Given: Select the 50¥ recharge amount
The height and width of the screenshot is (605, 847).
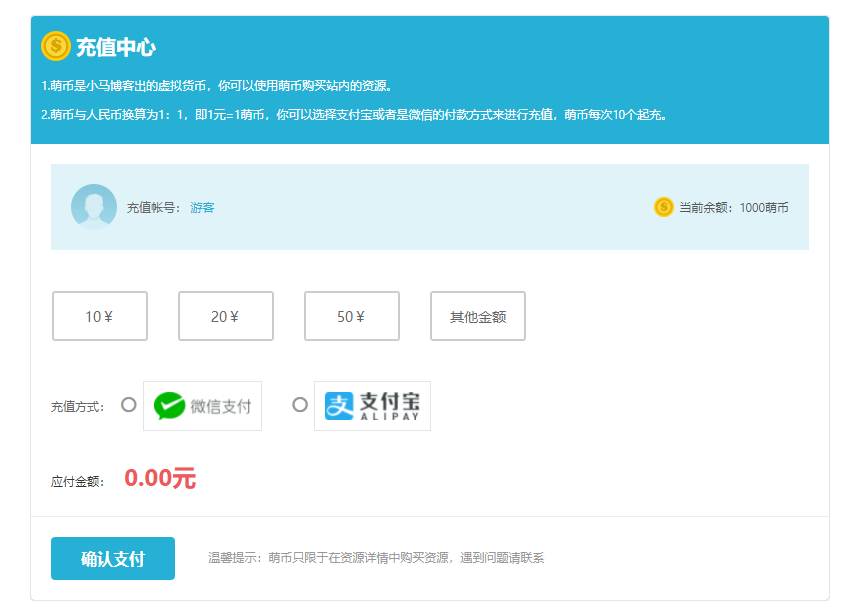Looking at the screenshot, I should coord(351,316).
